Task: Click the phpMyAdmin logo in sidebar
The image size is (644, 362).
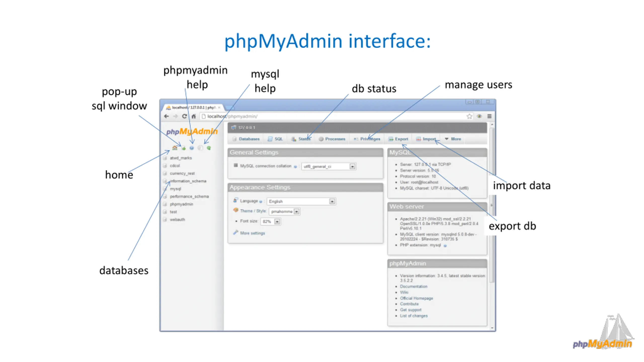Action: tap(192, 131)
